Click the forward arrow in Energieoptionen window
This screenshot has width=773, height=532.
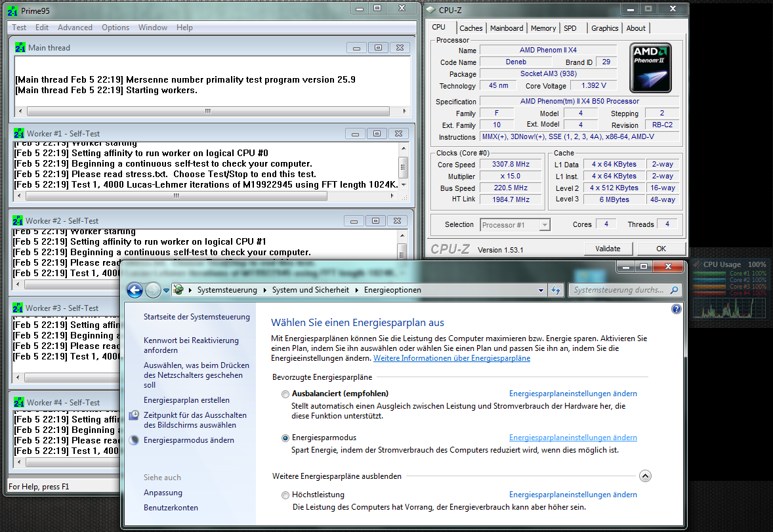[x=153, y=290]
